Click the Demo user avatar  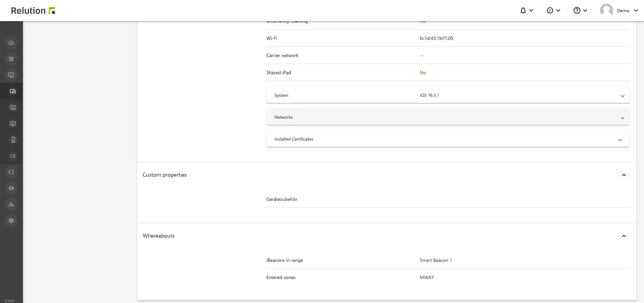point(606,10)
